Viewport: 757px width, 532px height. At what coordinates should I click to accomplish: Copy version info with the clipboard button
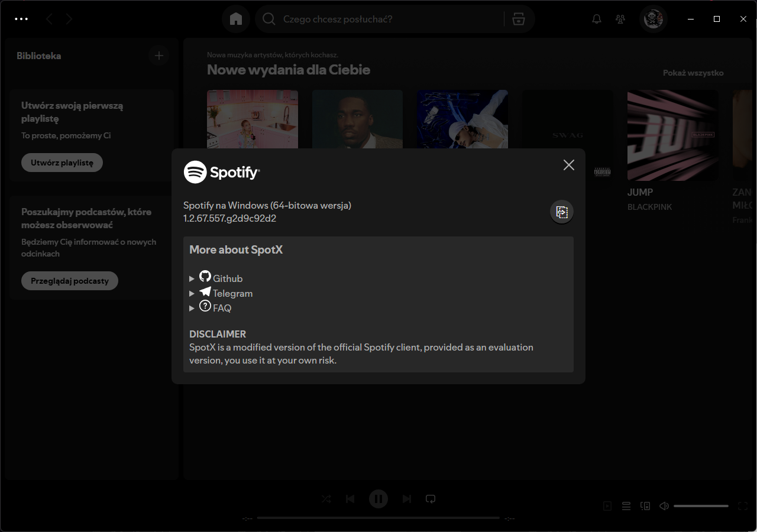tap(562, 212)
